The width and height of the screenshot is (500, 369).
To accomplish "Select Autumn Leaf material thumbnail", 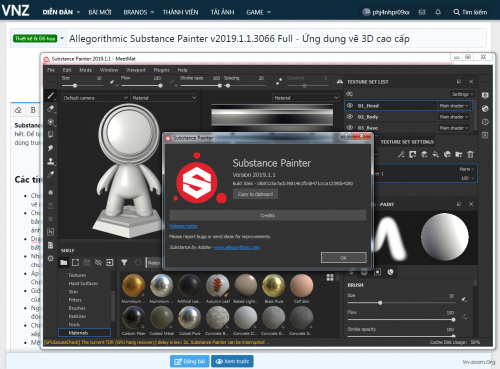I will [x=217, y=285].
